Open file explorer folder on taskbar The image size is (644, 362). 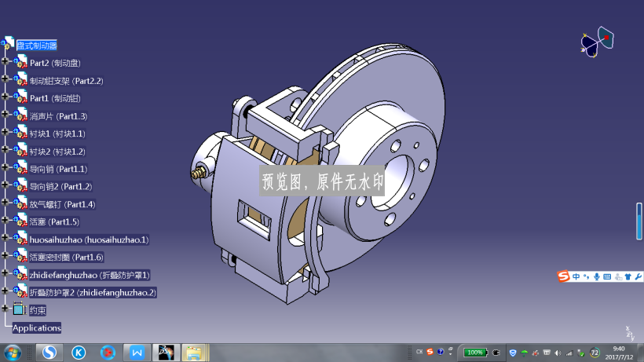click(194, 353)
